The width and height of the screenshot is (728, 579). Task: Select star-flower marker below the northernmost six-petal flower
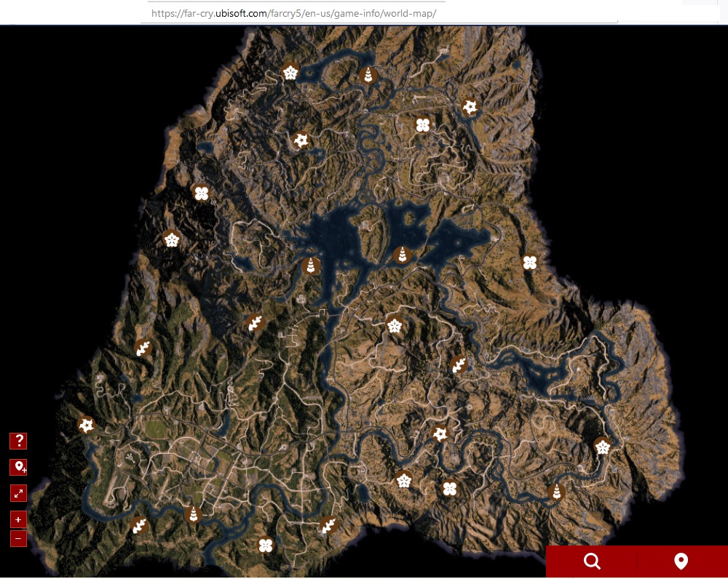[x=301, y=140]
